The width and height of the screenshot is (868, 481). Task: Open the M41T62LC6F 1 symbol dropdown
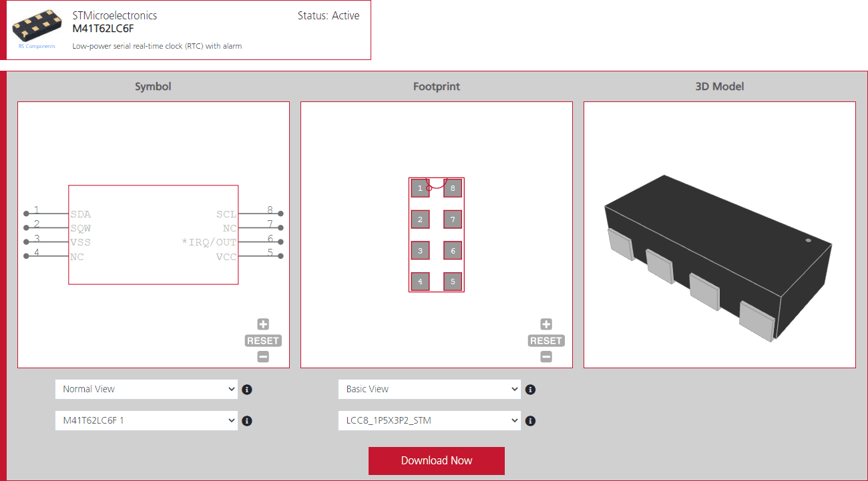pyautogui.click(x=146, y=421)
